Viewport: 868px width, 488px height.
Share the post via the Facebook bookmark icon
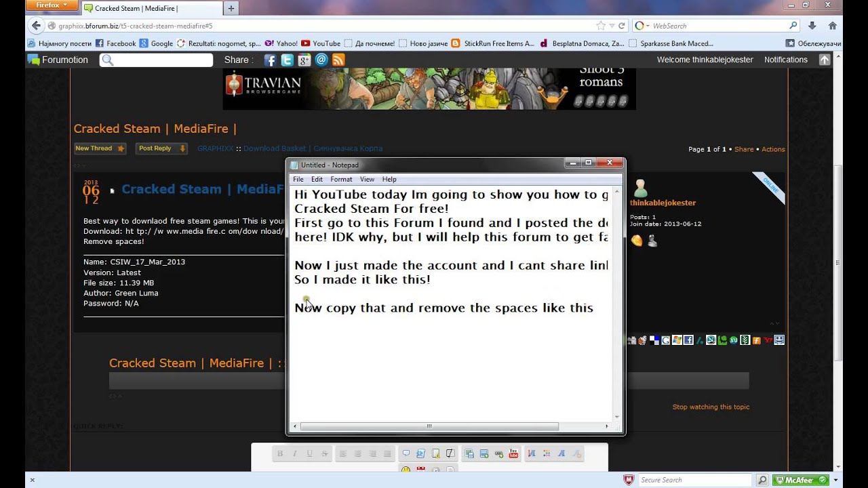[688, 340]
